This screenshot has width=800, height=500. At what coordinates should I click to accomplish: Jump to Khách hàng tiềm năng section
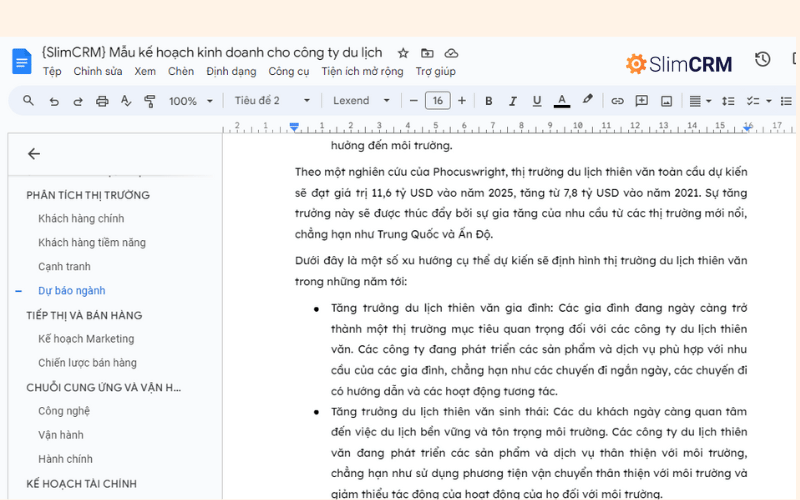tap(92, 242)
